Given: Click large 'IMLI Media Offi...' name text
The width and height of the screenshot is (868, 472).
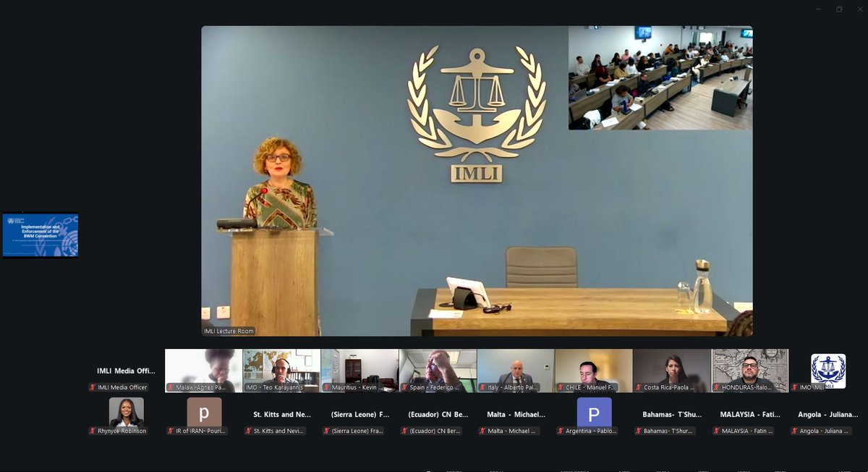Looking at the screenshot, I should [126, 371].
